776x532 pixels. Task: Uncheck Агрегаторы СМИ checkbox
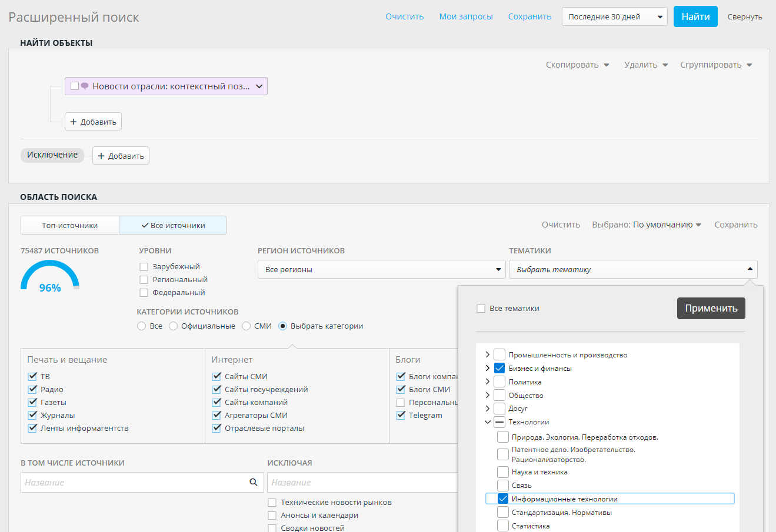[217, 415]
